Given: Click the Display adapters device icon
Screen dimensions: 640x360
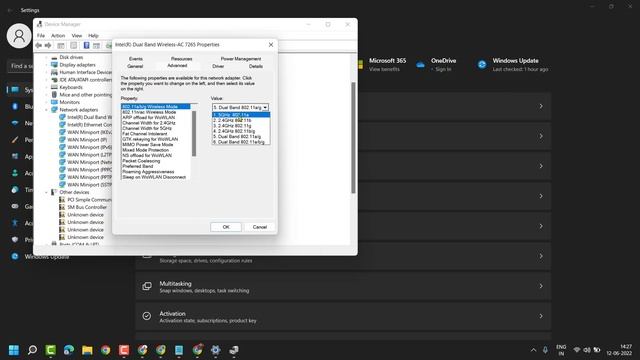Looking at the screenshot, I should (54, 64).
